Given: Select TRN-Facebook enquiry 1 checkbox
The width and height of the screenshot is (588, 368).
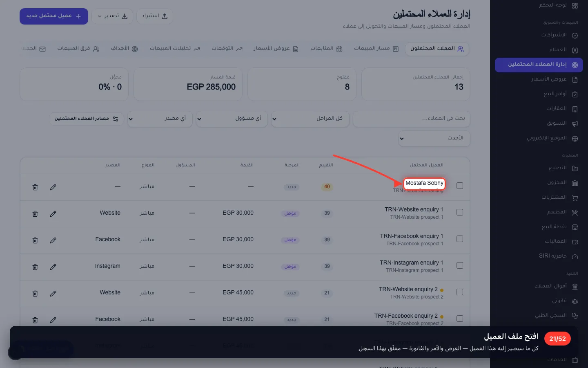Looking at the screenshot, I should (460, 239).
